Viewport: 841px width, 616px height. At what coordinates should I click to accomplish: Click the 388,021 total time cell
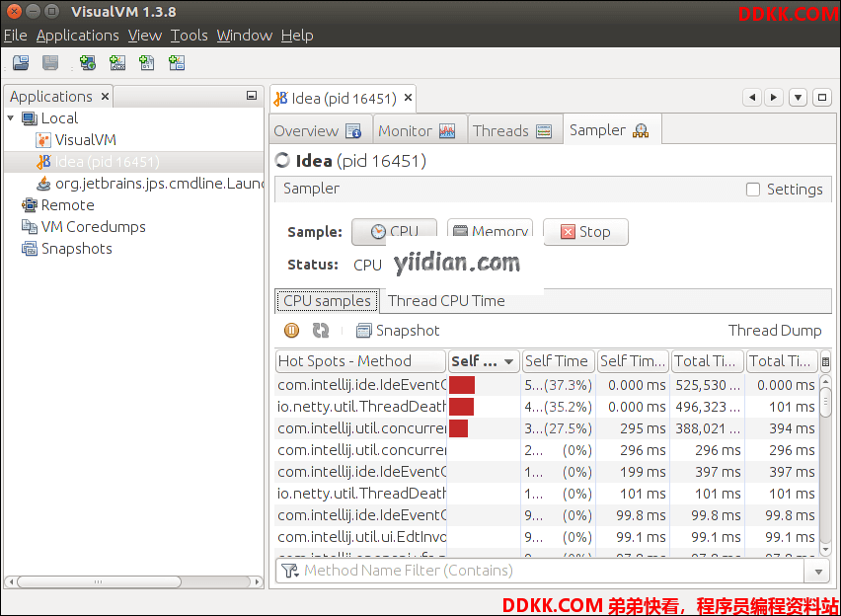click(x=708, y=428)
